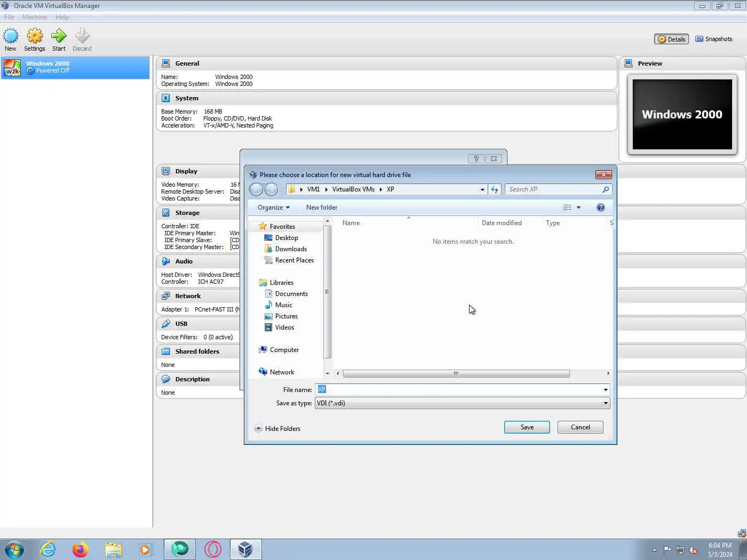Click the refresh button beside address bar
This screenshot has height=560, width=747.
495,189
